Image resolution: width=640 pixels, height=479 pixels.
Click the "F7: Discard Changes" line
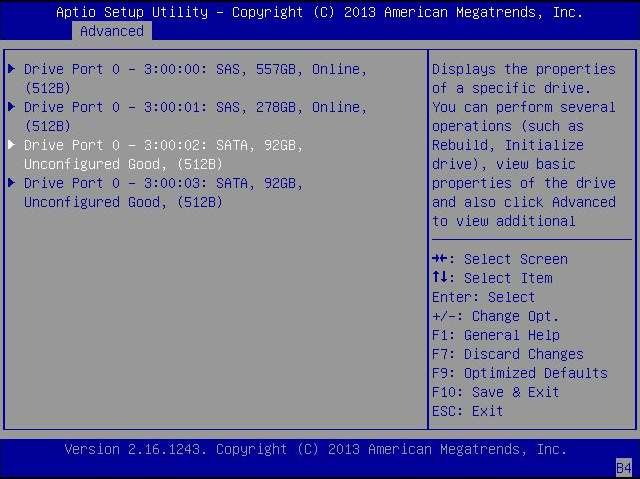[507, 354]
